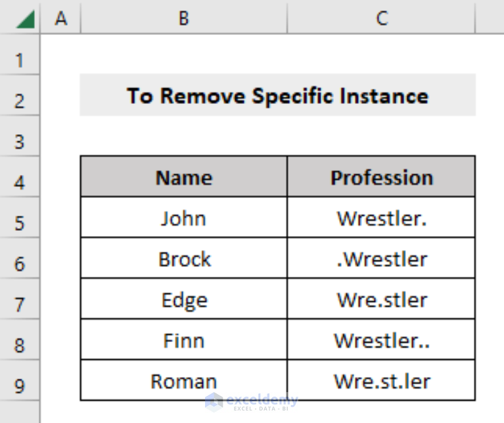Select the cell with Wrestler.. text
Screen dimensions: 504x423
tap(382, 339)
